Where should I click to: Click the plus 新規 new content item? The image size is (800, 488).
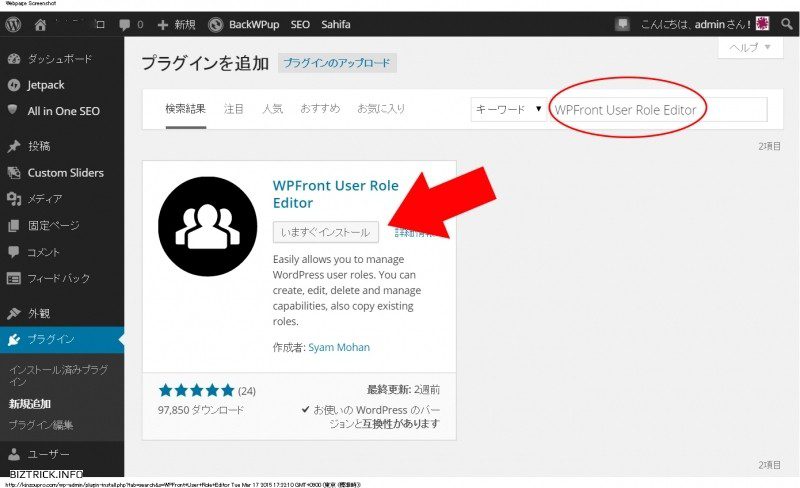177,25
